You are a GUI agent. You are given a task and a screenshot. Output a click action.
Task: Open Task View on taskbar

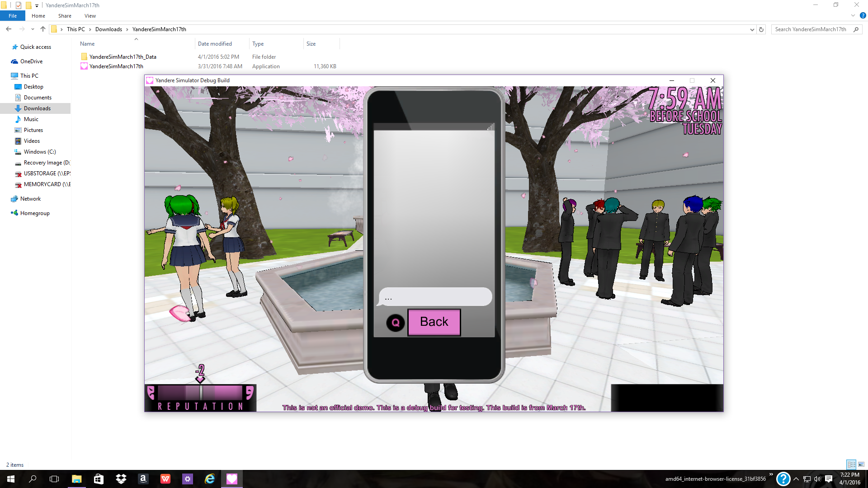pos(54,479)
